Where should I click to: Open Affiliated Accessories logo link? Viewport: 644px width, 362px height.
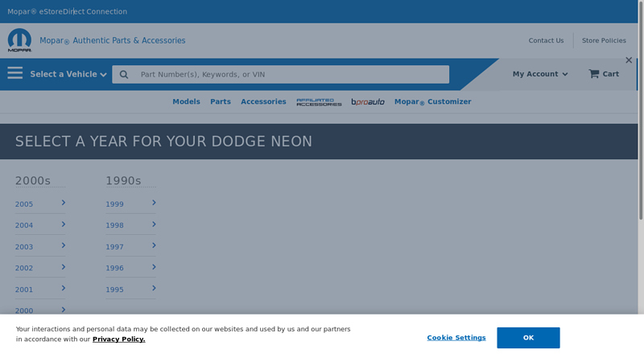point(319,102)
